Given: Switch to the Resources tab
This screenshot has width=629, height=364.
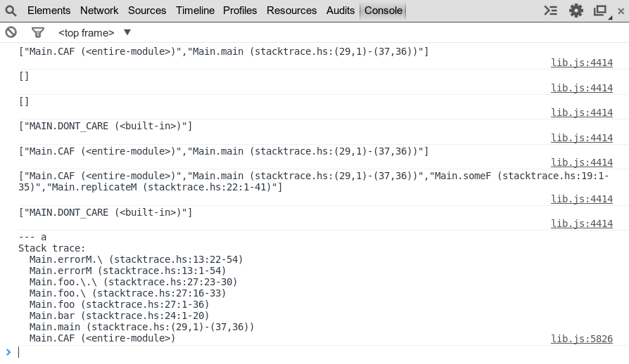Looking at the screenshot, I should 292,11.
